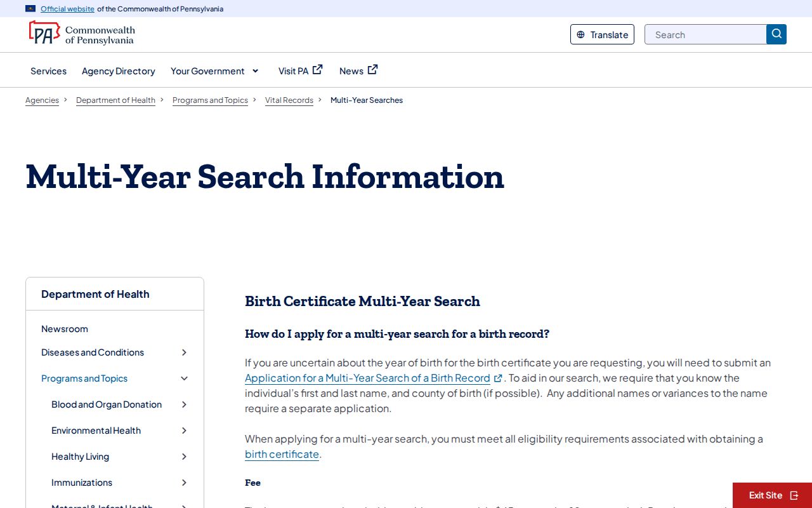Open the Translate button with globe icon

(x=602, y=34)
